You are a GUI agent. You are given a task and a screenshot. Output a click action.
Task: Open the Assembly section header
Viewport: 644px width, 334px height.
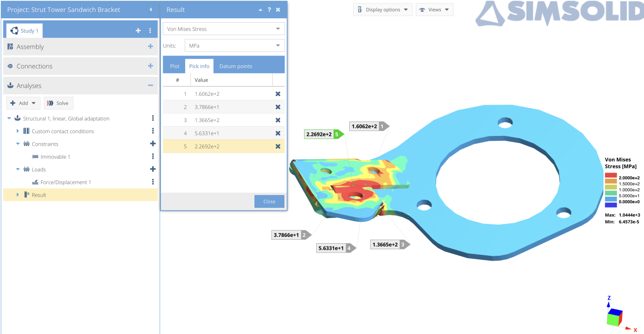tap(80, 47)
